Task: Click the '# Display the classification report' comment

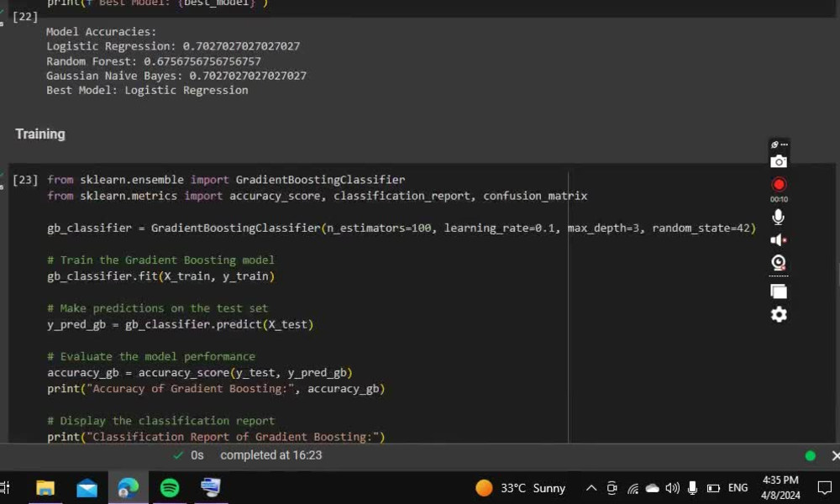Action: (160, 421)
